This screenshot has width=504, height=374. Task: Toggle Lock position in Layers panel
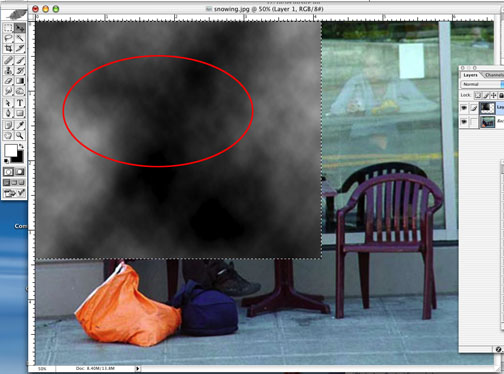click(493, 95)
